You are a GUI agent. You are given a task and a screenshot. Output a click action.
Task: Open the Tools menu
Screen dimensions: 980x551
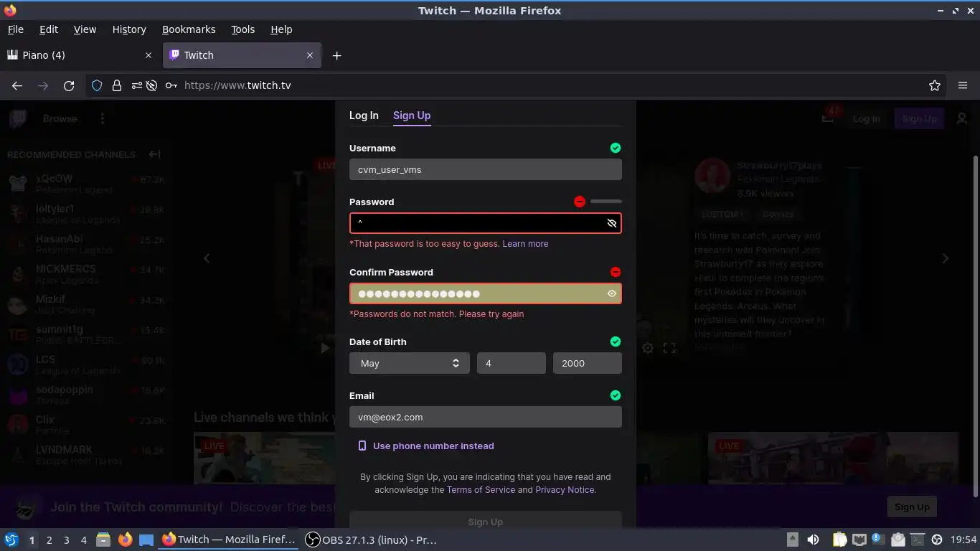(x=243, y=29)
